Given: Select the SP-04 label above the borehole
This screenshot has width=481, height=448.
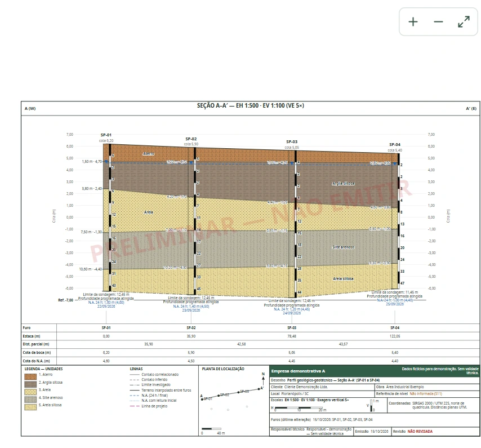Looking at the screenshot, I should [x=395, y=144].
